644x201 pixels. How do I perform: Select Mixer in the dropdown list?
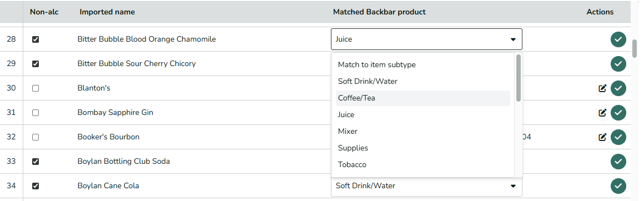point(422,132)
